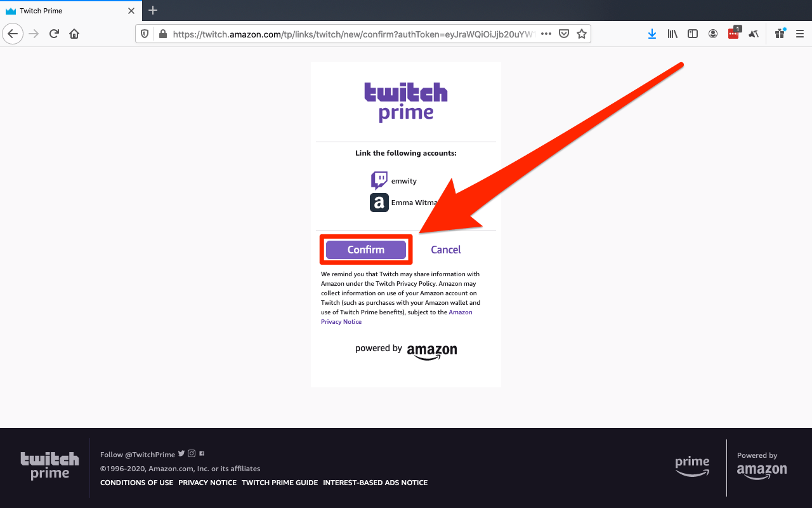Select the Twitch Prime browser tab
The image size is (812, 508).
pyautogui.click(x=70, y=11)
